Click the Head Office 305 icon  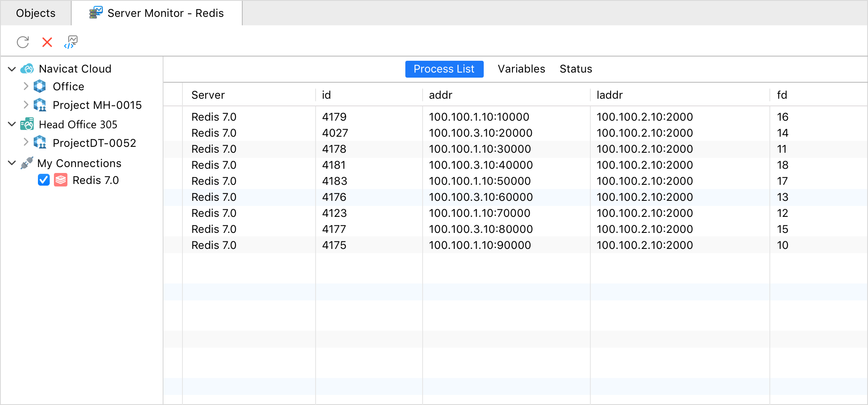(x=27, y=124)
